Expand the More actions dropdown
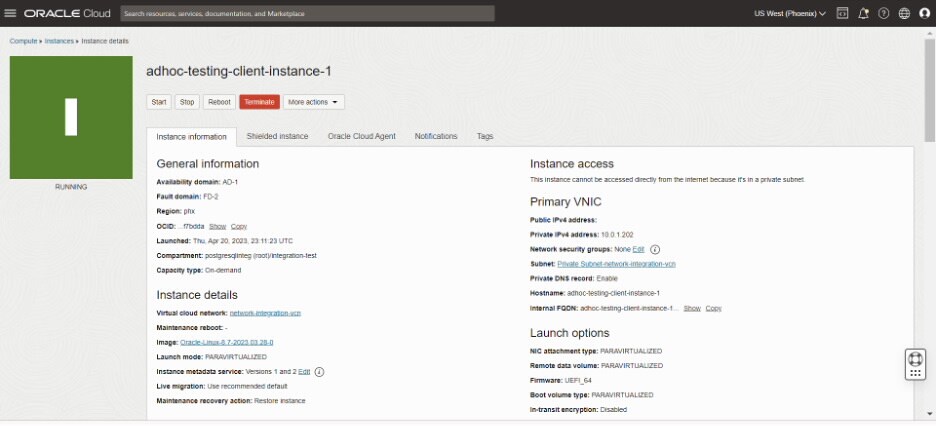 point(314,102)
